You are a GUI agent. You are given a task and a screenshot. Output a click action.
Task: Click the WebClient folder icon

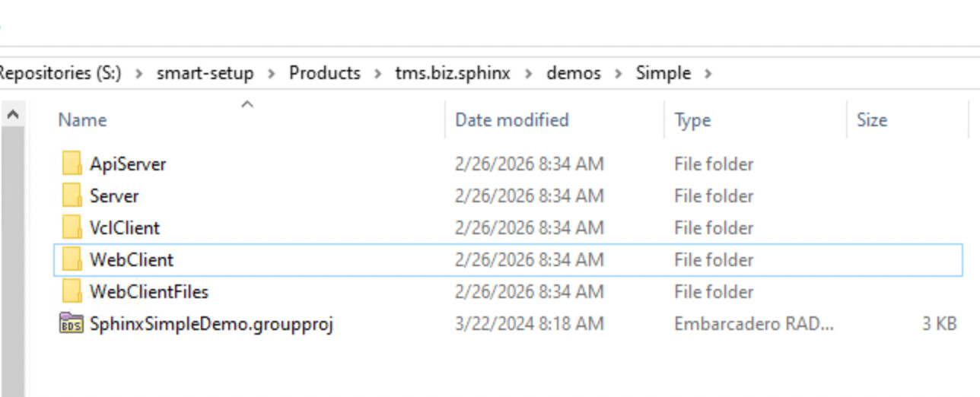[72, 259]
